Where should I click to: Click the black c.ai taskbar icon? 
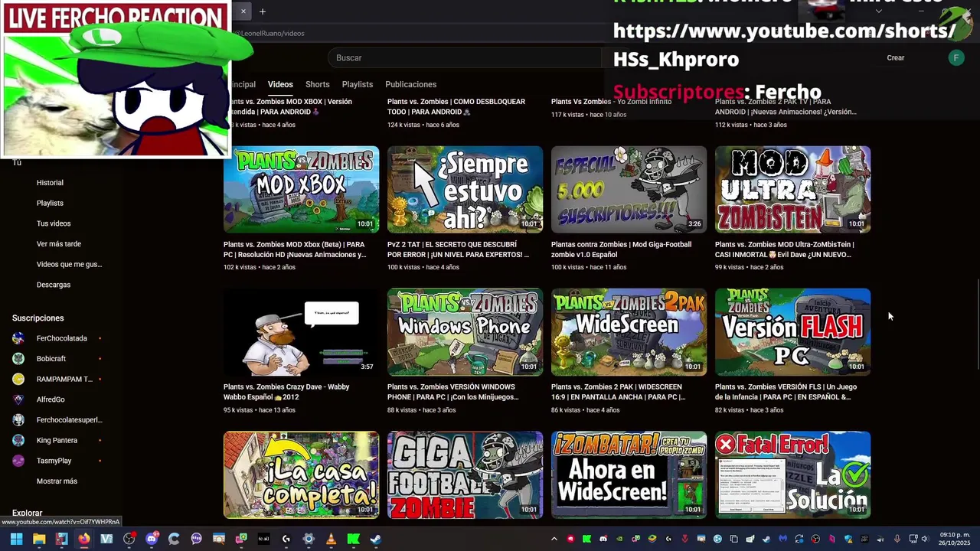click(263, 539)
